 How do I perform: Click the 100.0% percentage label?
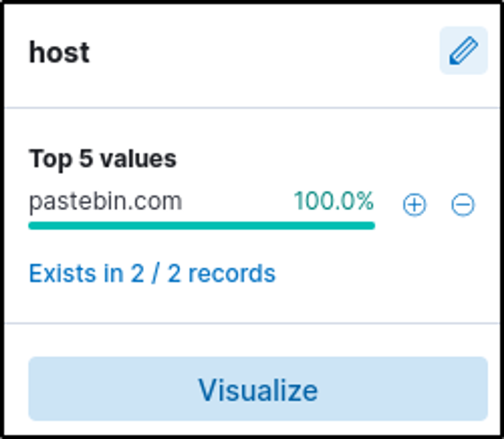coord(334,202)
